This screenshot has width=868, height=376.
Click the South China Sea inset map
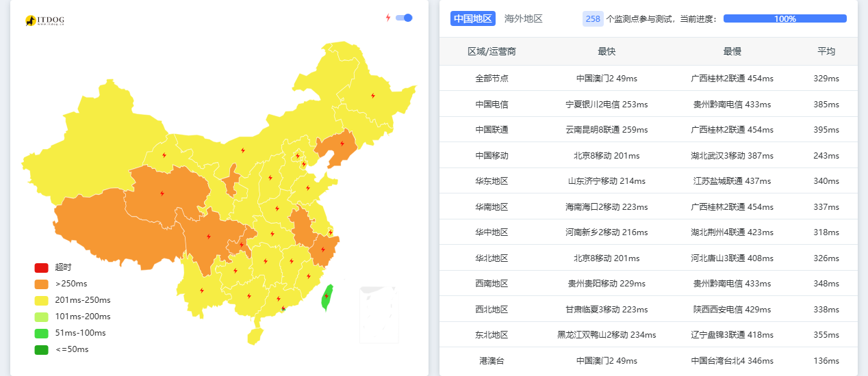(379, 314)
